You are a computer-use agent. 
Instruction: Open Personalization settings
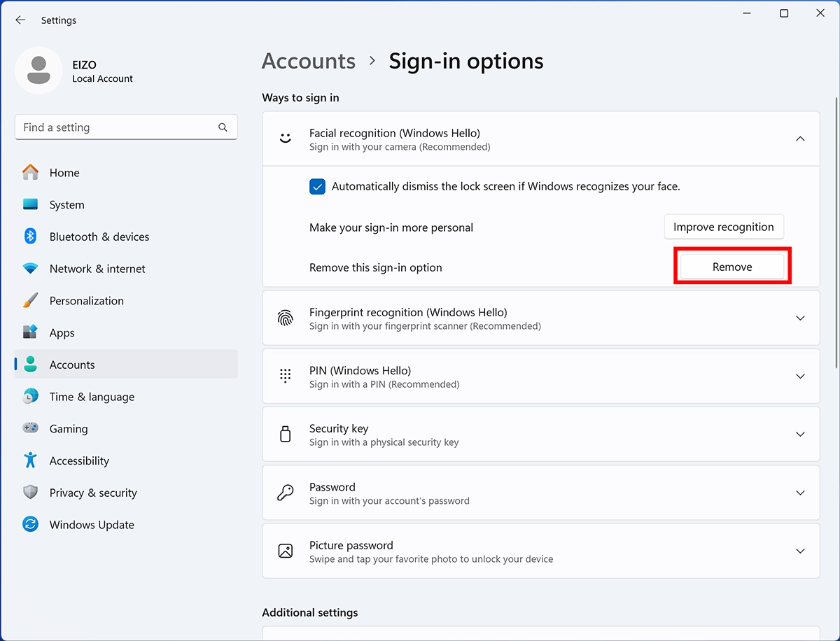pos(126,301)
